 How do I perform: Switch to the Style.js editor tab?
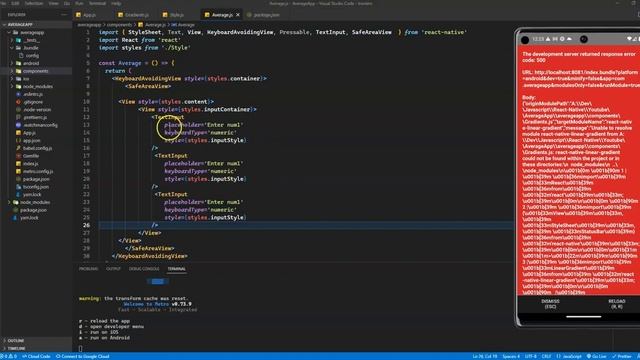[x=173, y=15]
